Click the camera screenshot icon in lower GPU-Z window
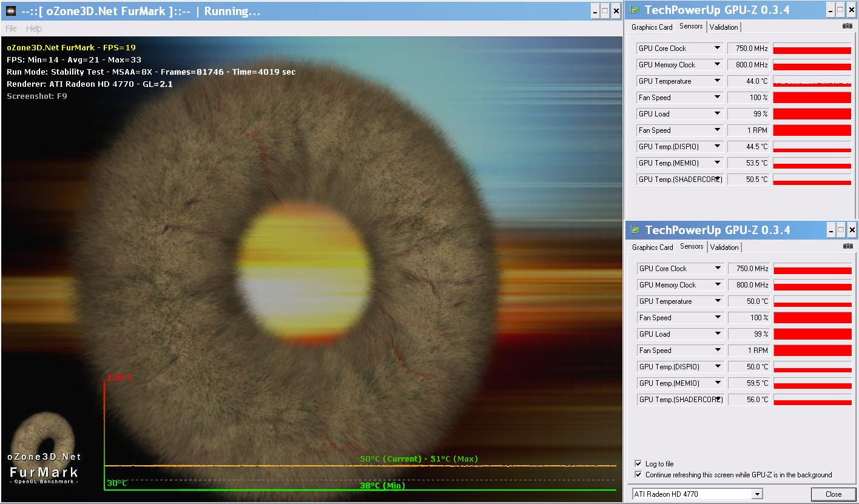The image size is (859, 504). 847,246
